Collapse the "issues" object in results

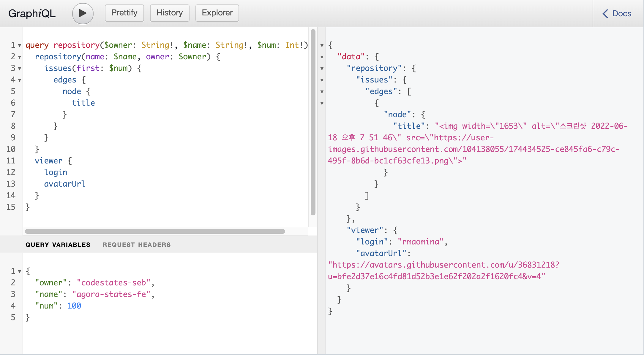click(322, 80)
